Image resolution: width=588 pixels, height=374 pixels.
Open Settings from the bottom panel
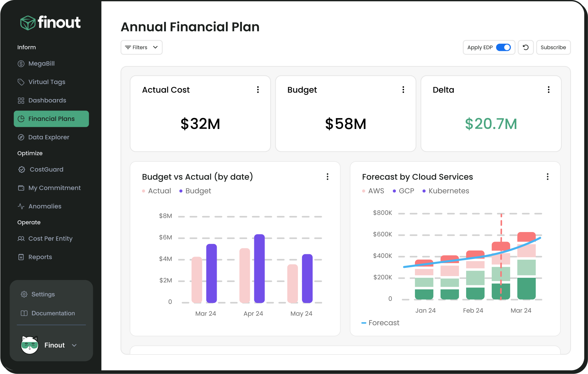coord(42,294)
